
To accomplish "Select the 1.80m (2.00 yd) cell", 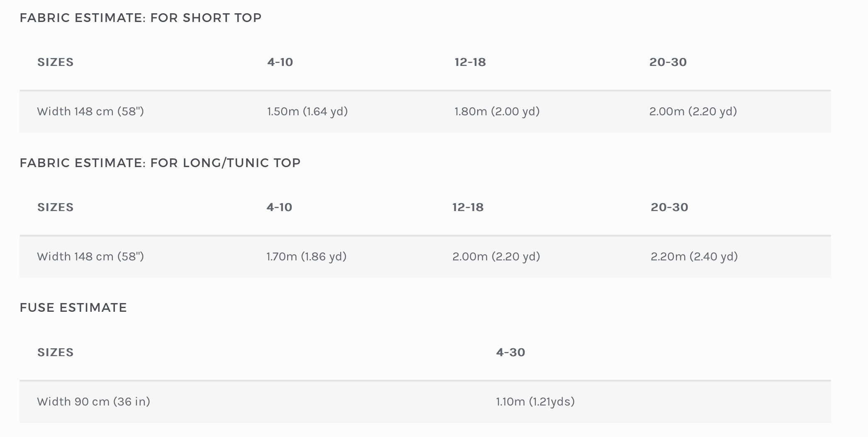I will click(x=497, y=112).
